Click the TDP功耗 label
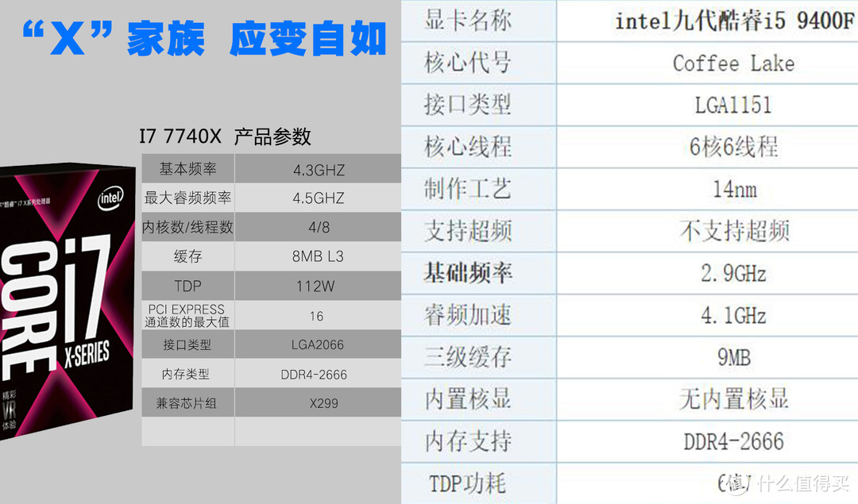 [x=467, y=483]
